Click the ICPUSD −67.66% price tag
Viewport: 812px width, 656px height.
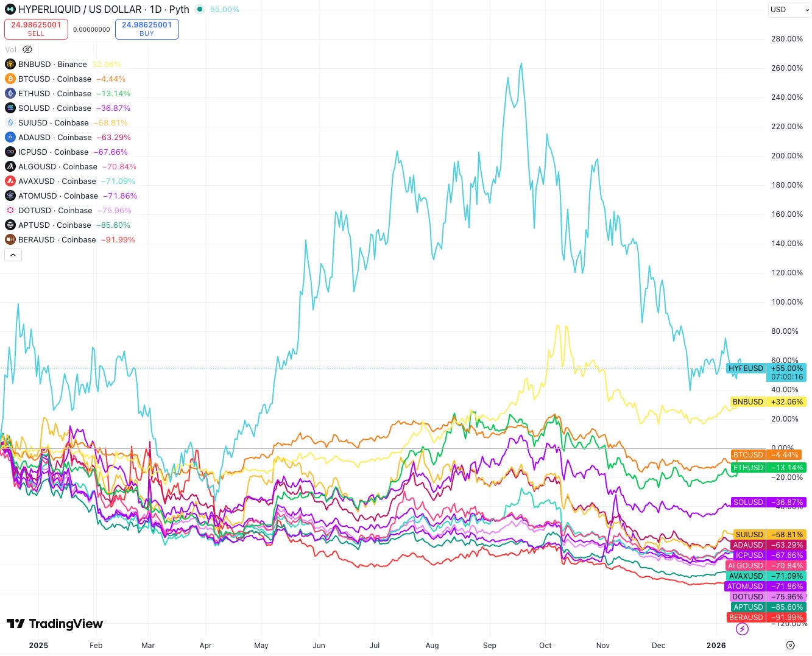[769, 555]
